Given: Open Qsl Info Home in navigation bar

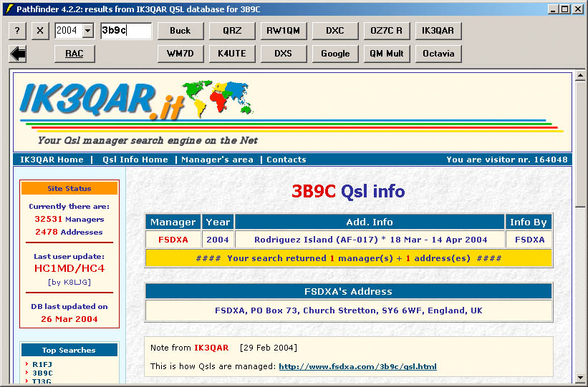Looking at the screenshot, I should click(x=135, y=160).
